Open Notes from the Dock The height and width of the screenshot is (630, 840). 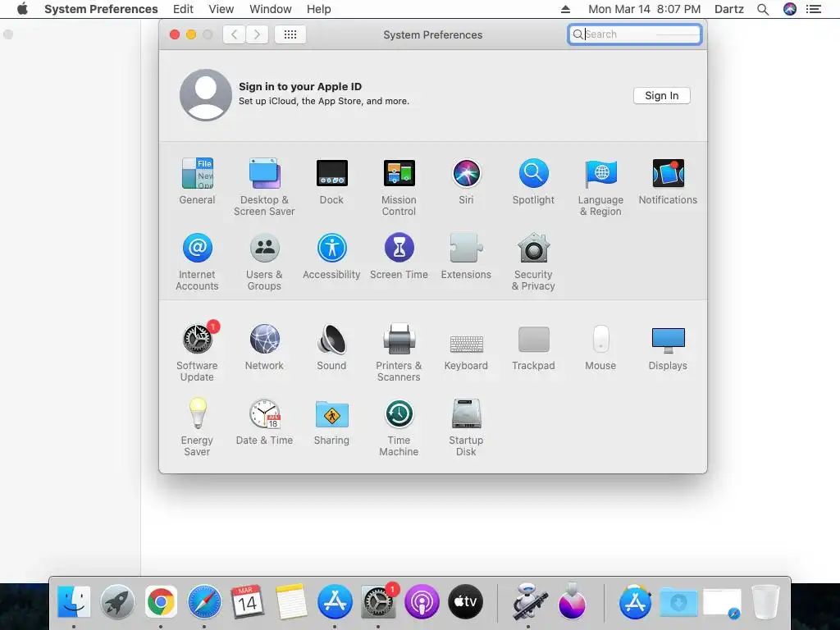tap(291, 601)
